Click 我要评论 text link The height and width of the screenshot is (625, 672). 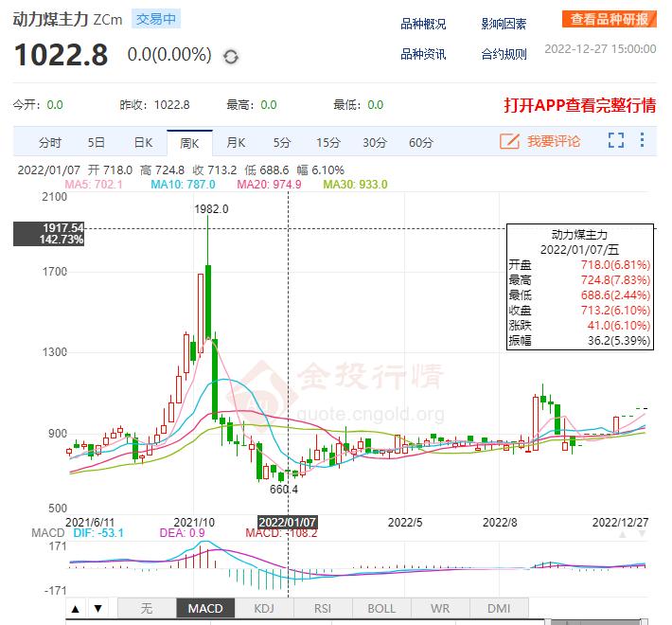point(554,141)
